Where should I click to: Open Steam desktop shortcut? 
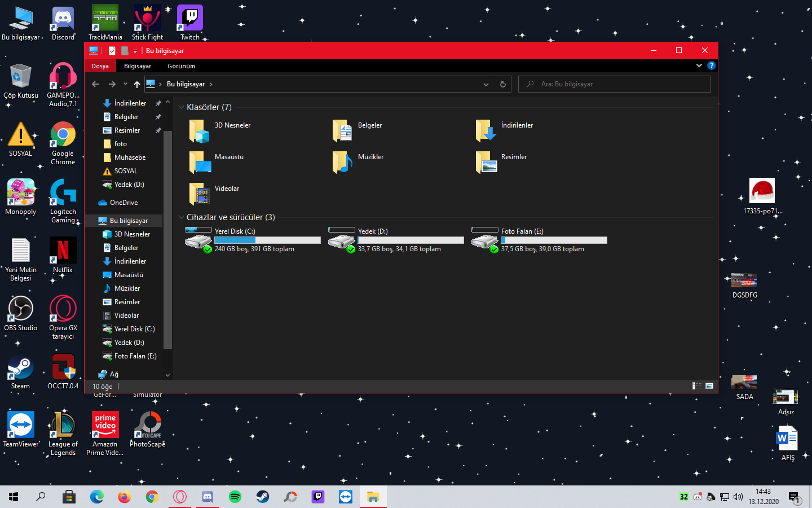point(21,373)
